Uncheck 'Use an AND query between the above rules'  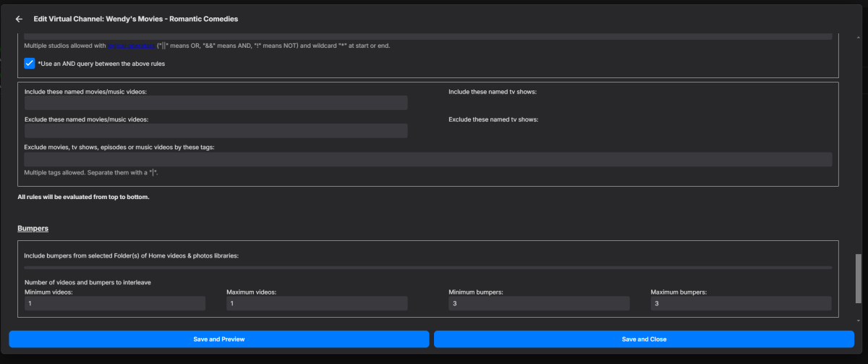point(30,63)
